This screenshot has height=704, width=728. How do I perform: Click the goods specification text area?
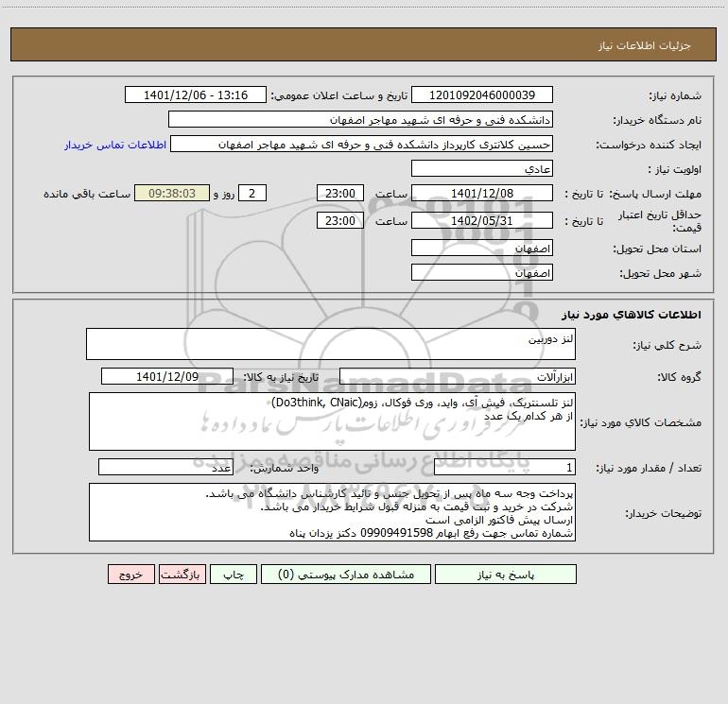[332, 421]
